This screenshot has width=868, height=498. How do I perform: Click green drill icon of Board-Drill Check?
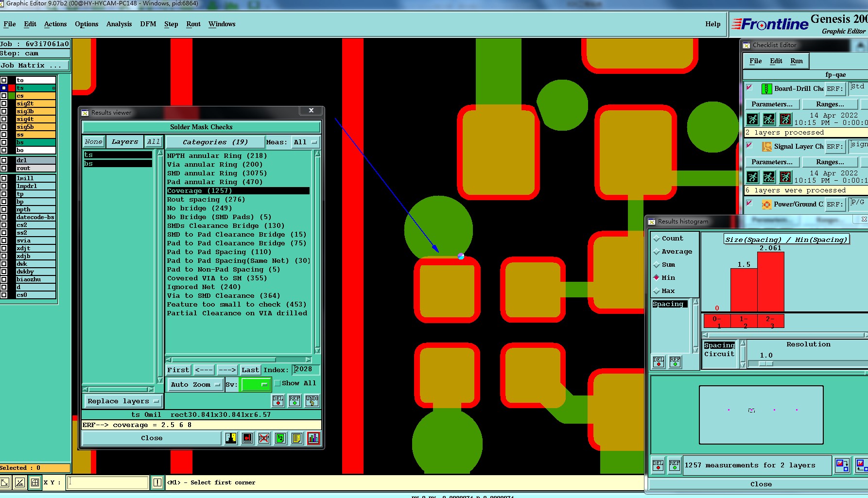(x=766, y=89)
